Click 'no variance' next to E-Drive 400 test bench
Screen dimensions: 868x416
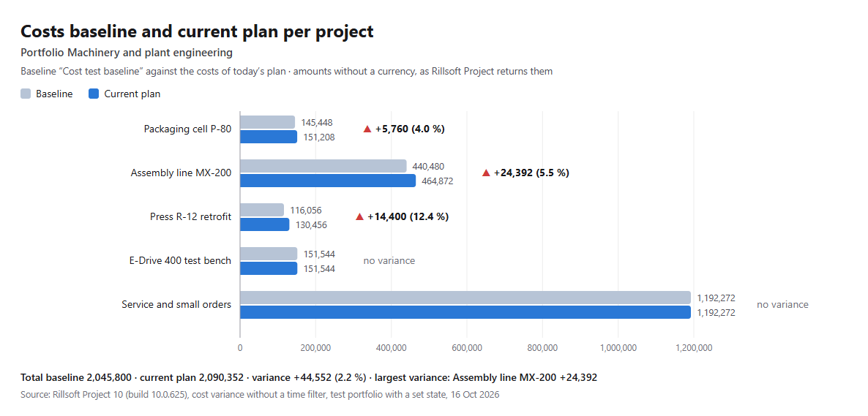click(x=389, y=260)
